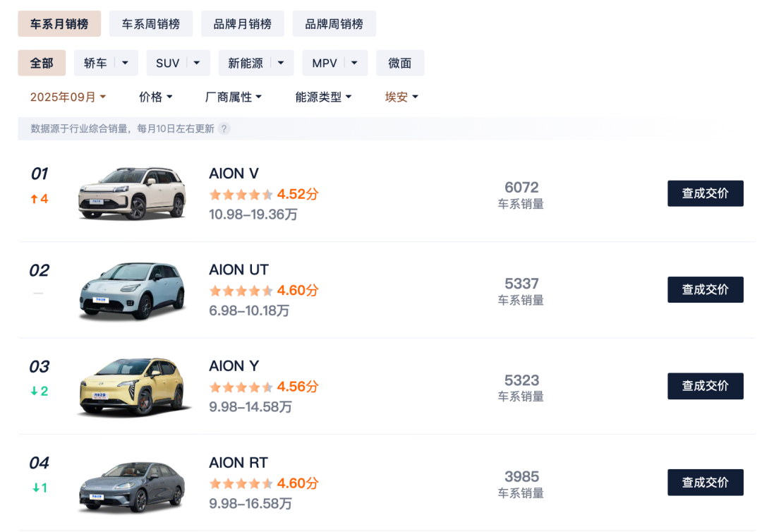Open the AION UT car thumbnail

pyautogui.click(x=132, y=290)
